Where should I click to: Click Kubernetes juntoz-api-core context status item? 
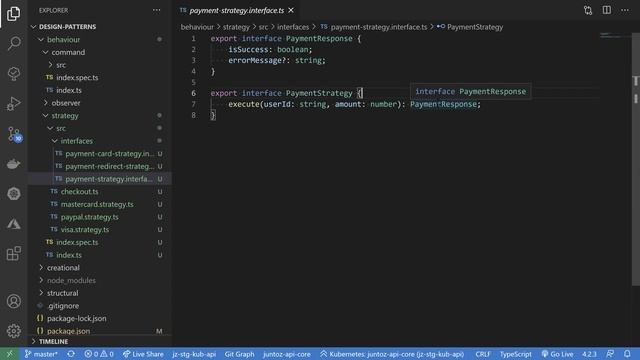[392, 354]
